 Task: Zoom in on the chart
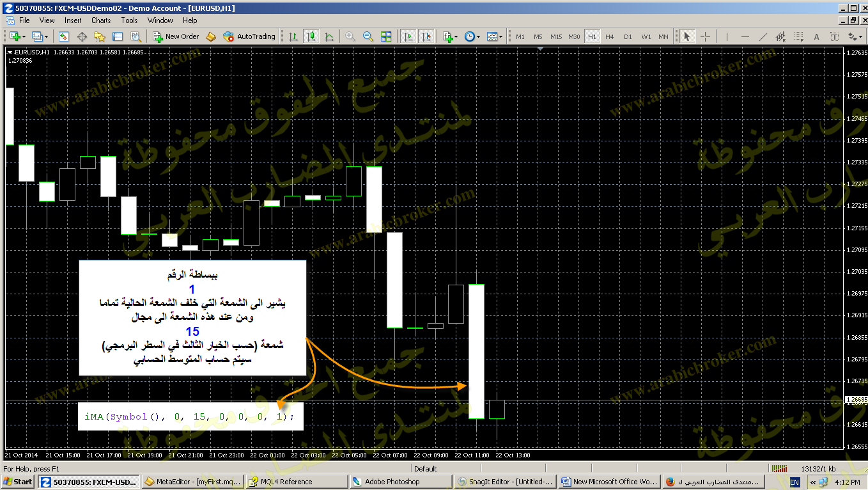350,36
